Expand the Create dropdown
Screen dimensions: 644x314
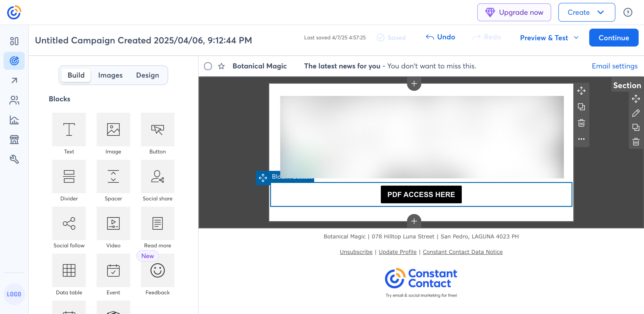586,12
